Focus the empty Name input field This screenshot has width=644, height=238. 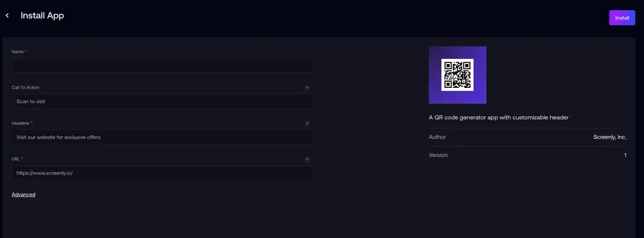coord(162,66)
